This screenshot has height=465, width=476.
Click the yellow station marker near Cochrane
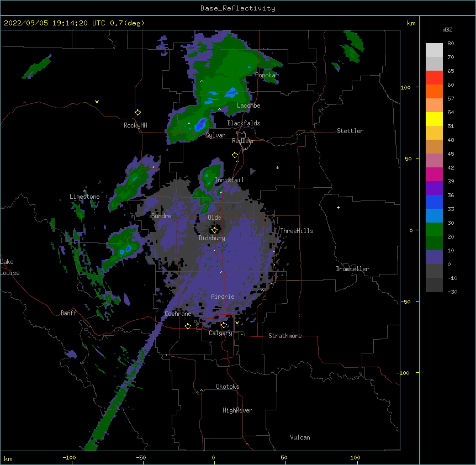coord(188,326)
